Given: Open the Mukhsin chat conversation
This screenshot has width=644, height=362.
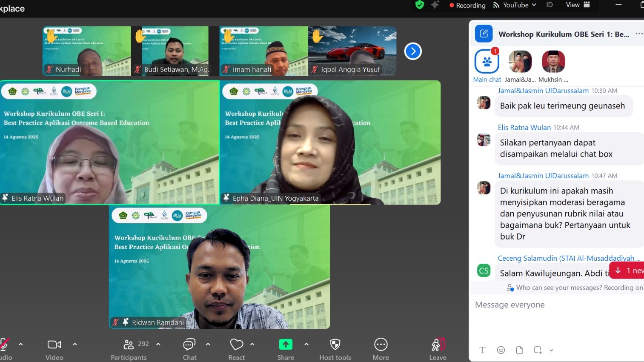Looking at the screenshot, I should pyautogui.click(x=553, y=61).
